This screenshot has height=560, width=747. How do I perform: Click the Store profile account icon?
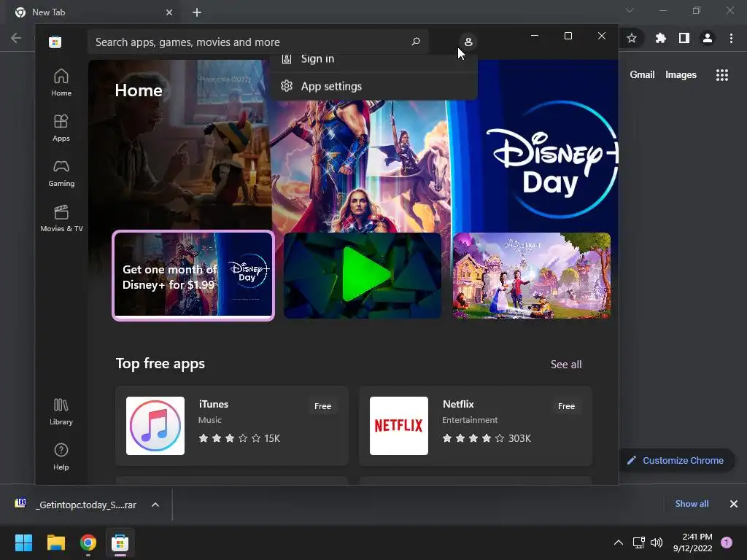468,42
